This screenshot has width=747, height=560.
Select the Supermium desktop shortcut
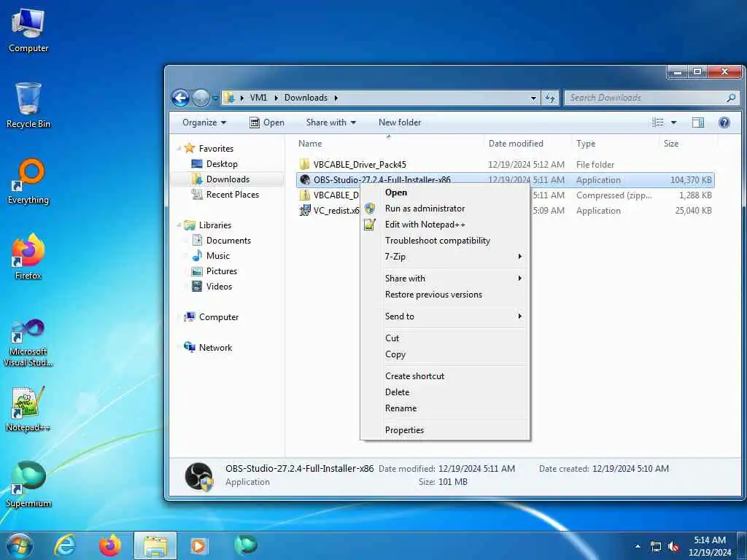[x=28, y=484]
